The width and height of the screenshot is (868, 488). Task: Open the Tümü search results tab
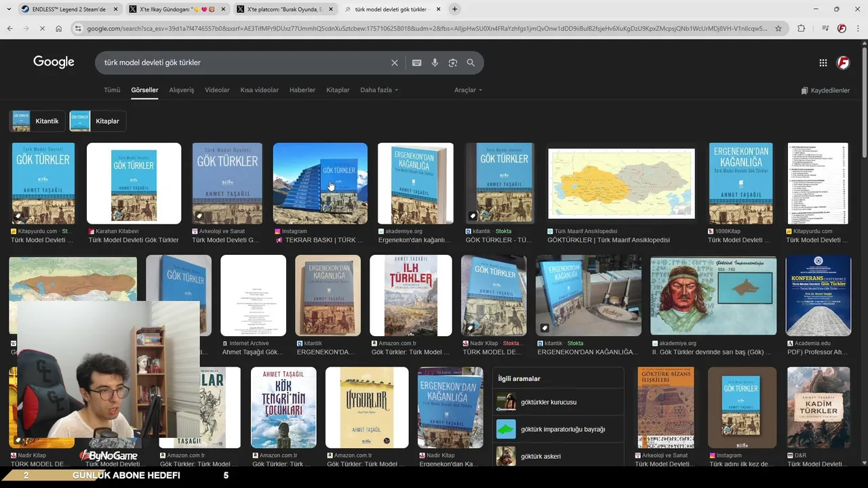point(112,90)
